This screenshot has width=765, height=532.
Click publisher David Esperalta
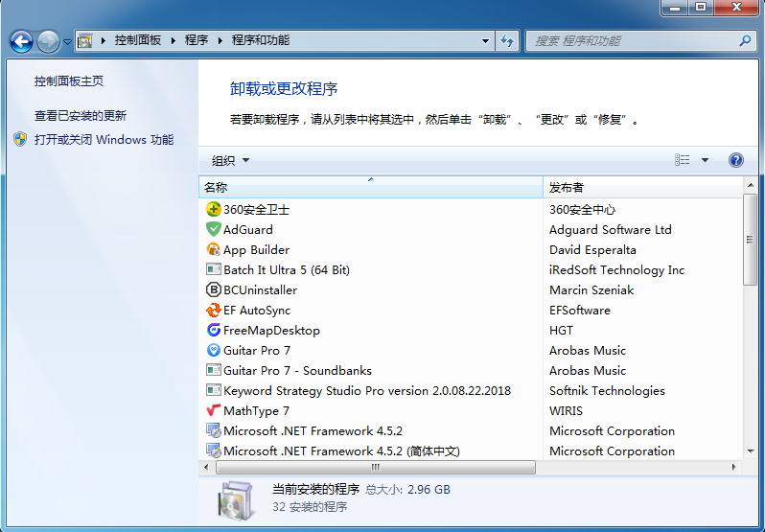point(592,249)
